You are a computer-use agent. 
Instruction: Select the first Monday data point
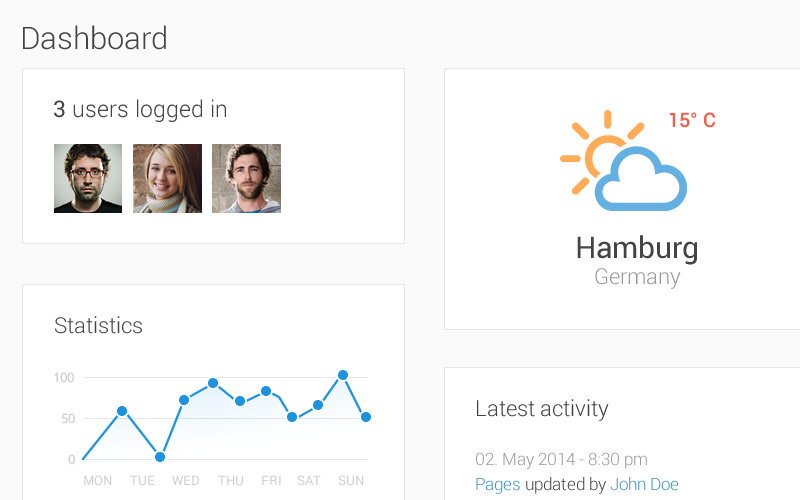pos(122,411)
